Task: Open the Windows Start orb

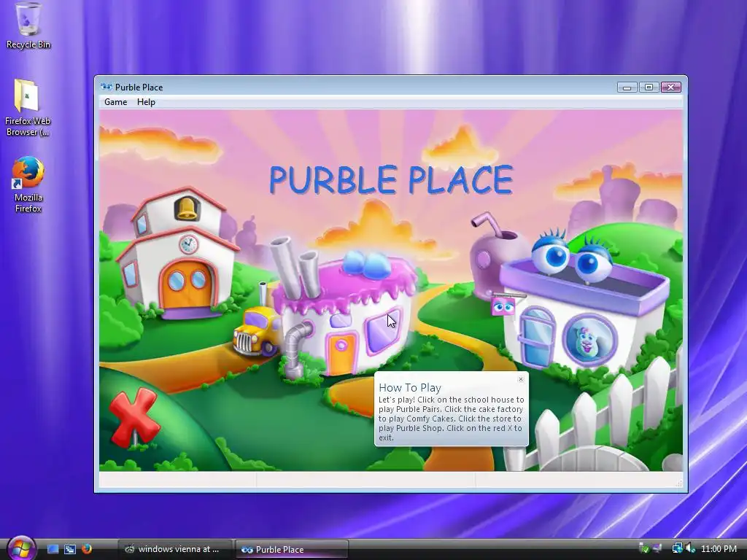Action: (x=21, y=548)
